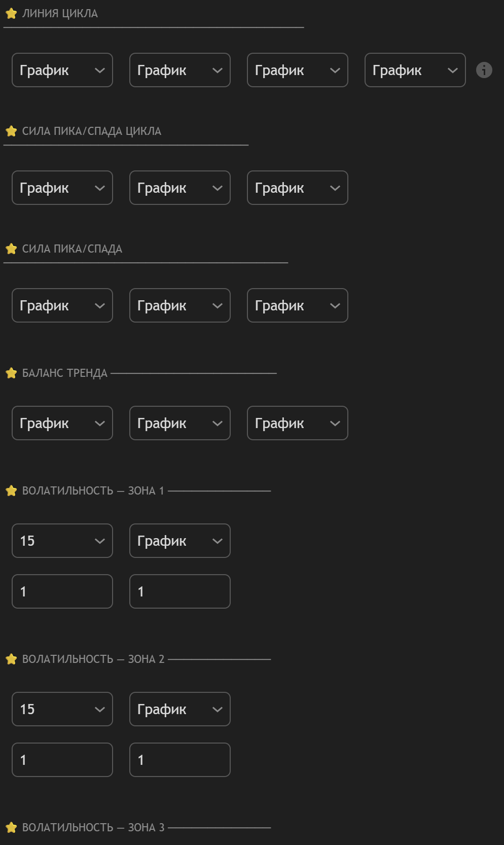Open the 15 dropdown in Волатильность Зона 1
The width and height of the screenshot is (504, 845).
pyautogui.click(x=62, y=541)
